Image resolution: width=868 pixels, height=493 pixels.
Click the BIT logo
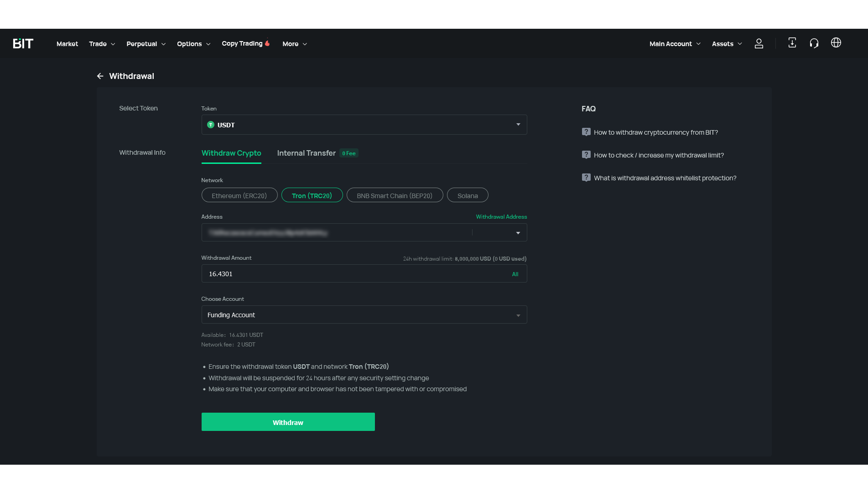(x=23, y=43)
